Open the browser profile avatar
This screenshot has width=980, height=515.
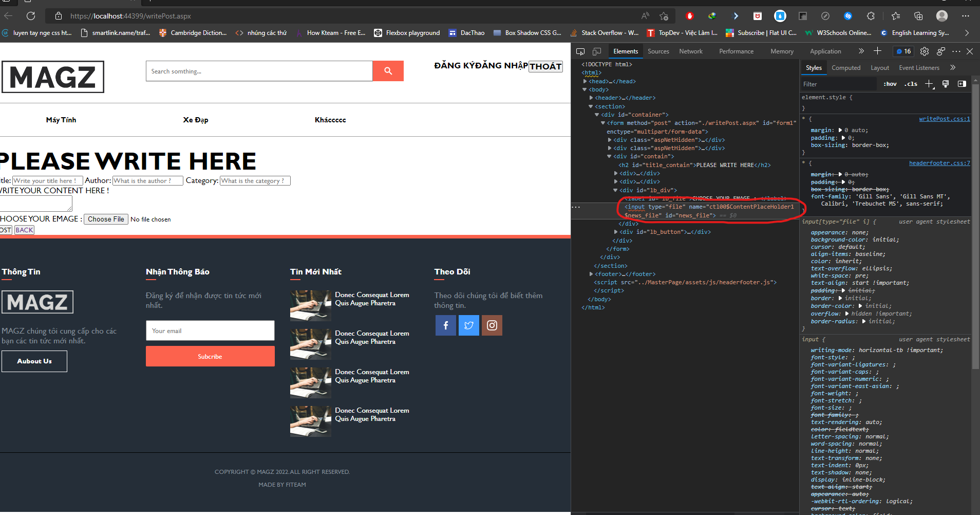tap(942, 16)
